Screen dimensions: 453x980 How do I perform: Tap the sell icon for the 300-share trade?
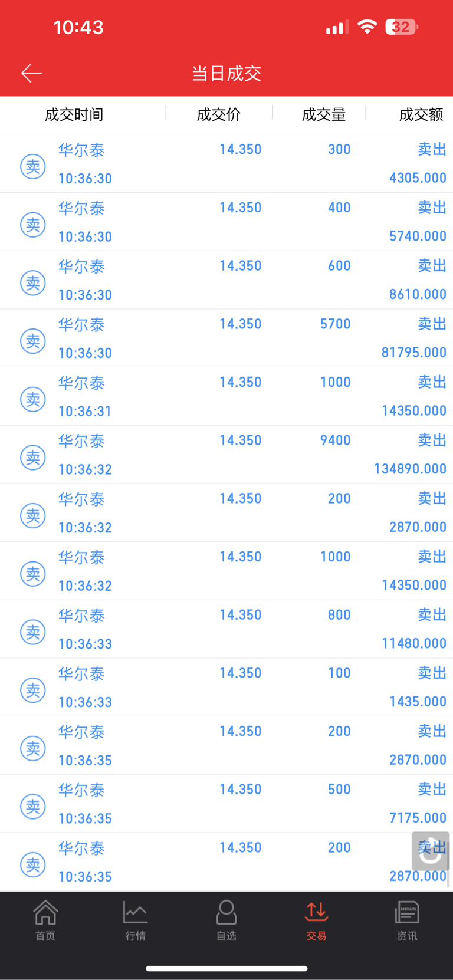33,167
